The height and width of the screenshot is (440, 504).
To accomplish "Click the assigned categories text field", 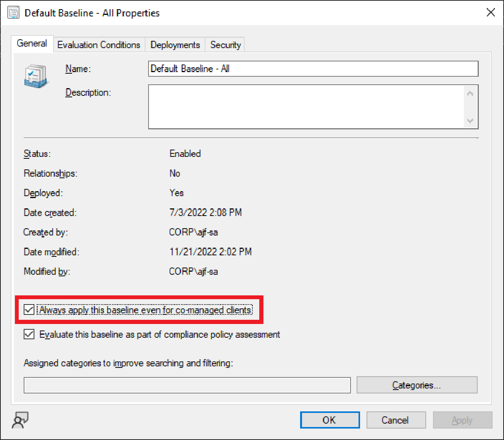I will point(187,385).
